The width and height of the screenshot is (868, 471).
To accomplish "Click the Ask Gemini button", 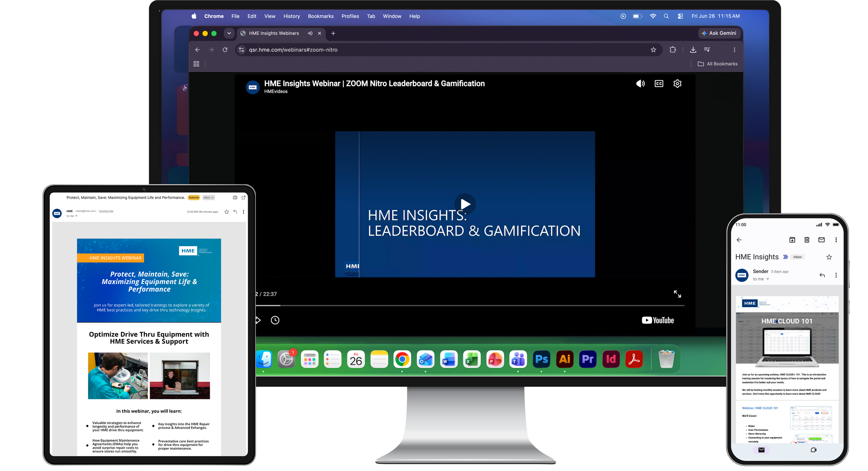I will (x=719, y=33).
